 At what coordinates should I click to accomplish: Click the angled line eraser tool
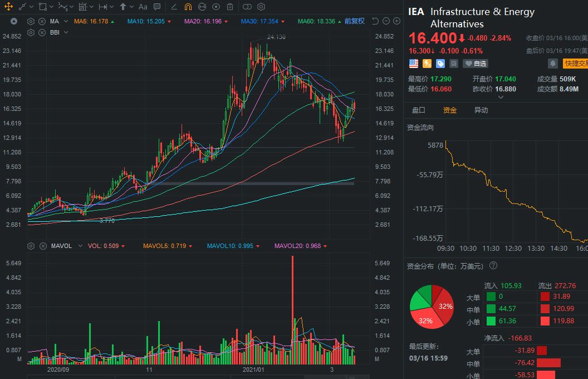click(x=174, y=7)
